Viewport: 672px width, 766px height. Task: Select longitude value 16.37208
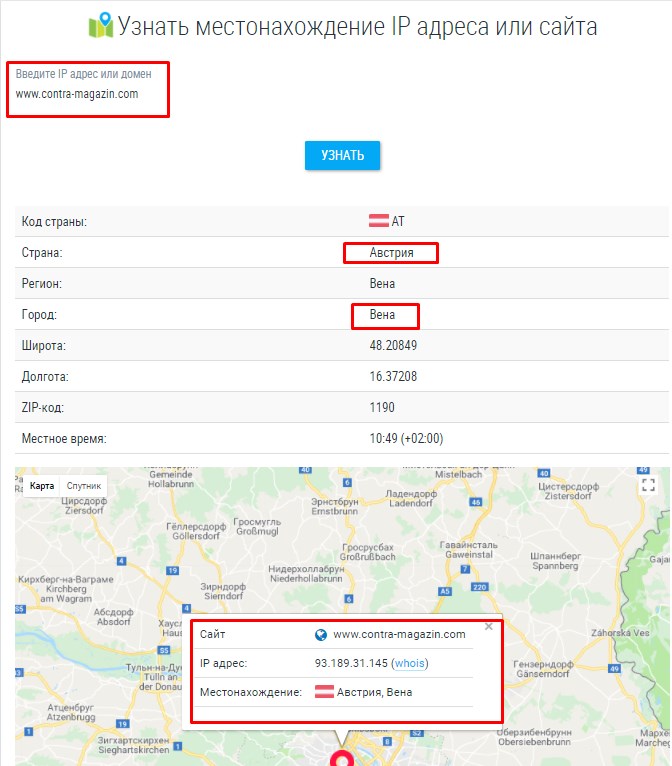pos(393,376)
